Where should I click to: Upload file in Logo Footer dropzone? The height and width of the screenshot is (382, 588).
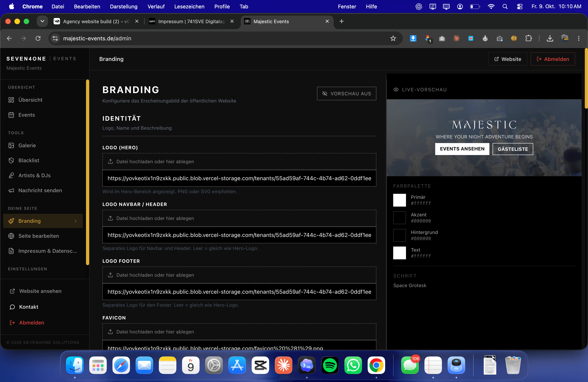[x=239, y=275]
